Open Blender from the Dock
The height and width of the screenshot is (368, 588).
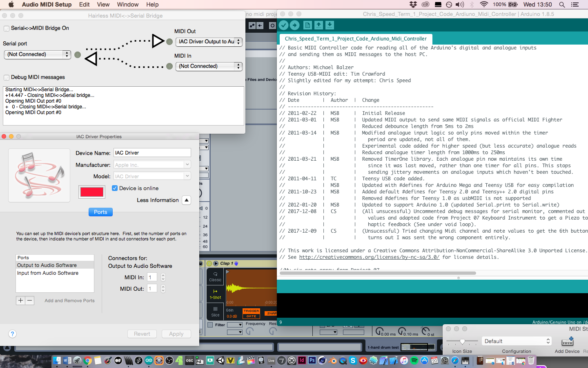tap(332, 360)
